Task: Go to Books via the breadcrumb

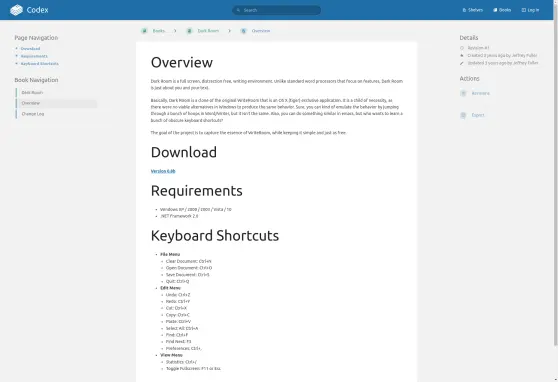Action: pyautogui.click(x=159, y=31)
